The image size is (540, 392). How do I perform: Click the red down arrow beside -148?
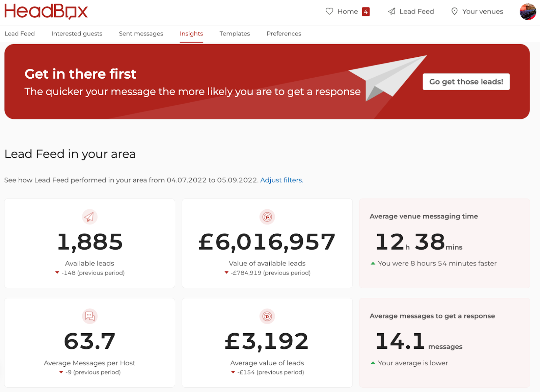coord(57,273)
